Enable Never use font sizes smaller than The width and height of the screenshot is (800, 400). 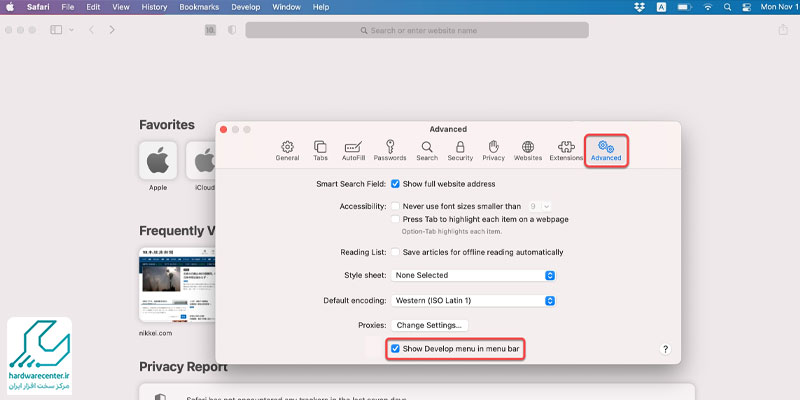pyautogui.click(x=395, y=206)
